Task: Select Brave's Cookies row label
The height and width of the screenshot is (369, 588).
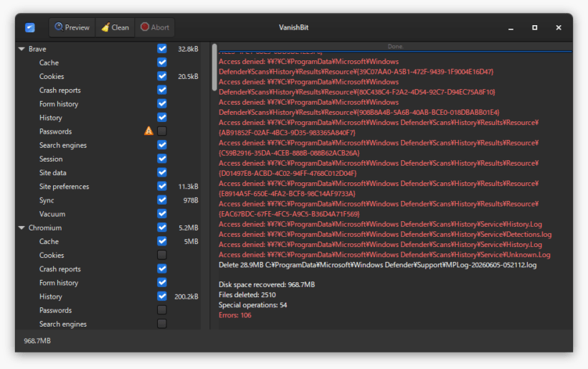Action: click(x=52, y=77)
